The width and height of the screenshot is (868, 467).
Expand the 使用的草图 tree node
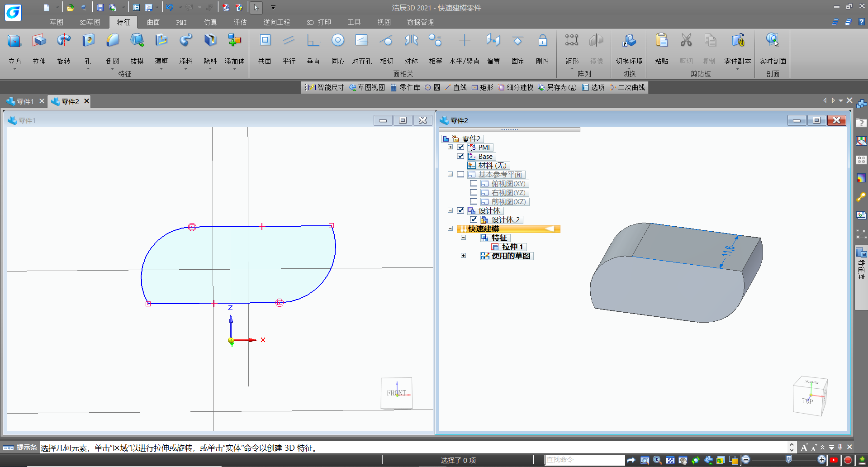[x=463, y=256]
